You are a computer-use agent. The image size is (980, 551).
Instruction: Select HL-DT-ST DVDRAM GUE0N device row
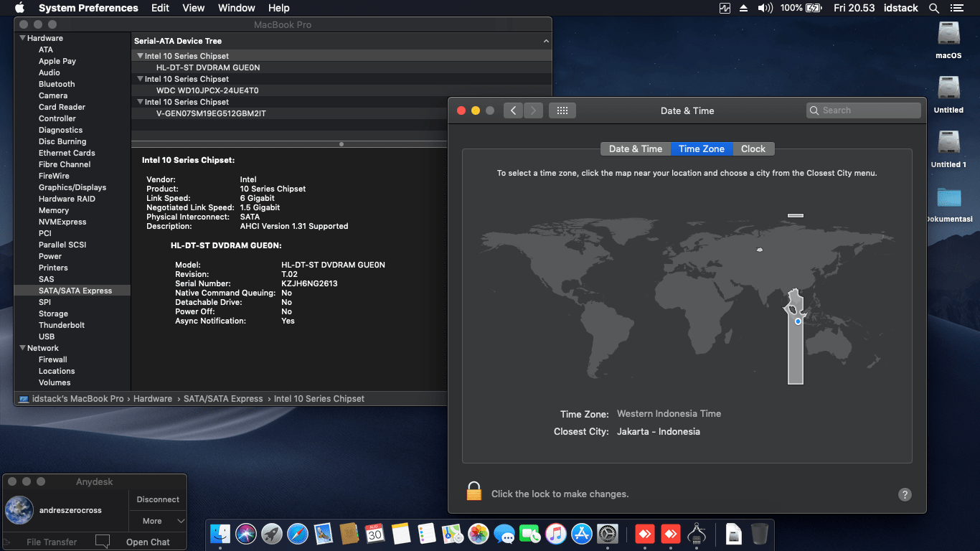tap(341, 67)
